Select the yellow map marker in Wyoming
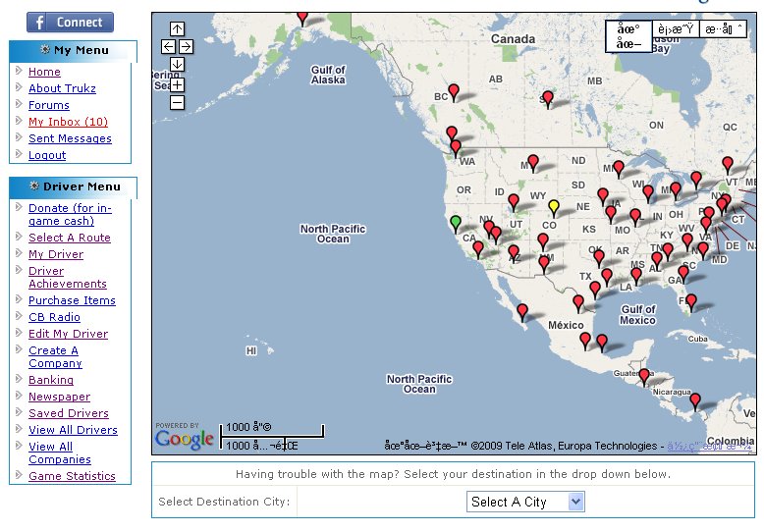The width and height of the screenshot is (764, 532). coord(554,207)
